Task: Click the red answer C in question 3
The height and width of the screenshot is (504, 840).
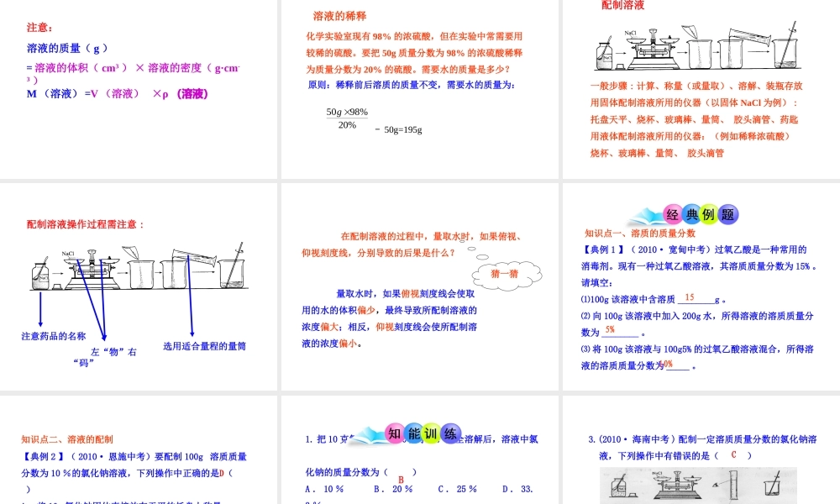Action: point(733,454)
